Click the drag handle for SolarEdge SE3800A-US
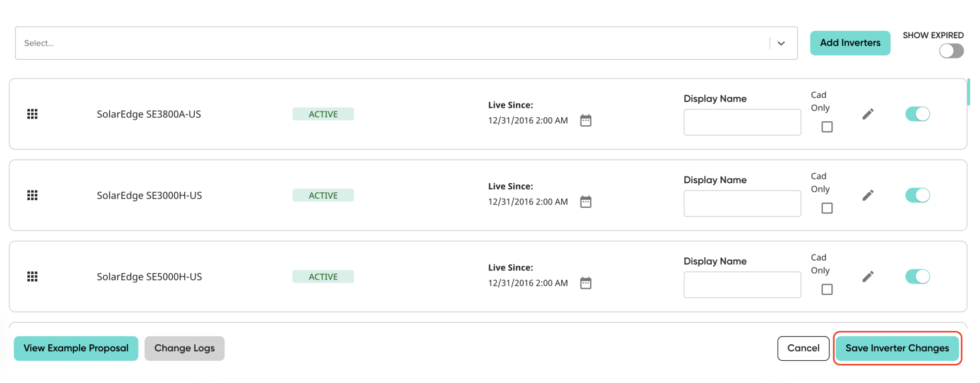 click(32, 114)
